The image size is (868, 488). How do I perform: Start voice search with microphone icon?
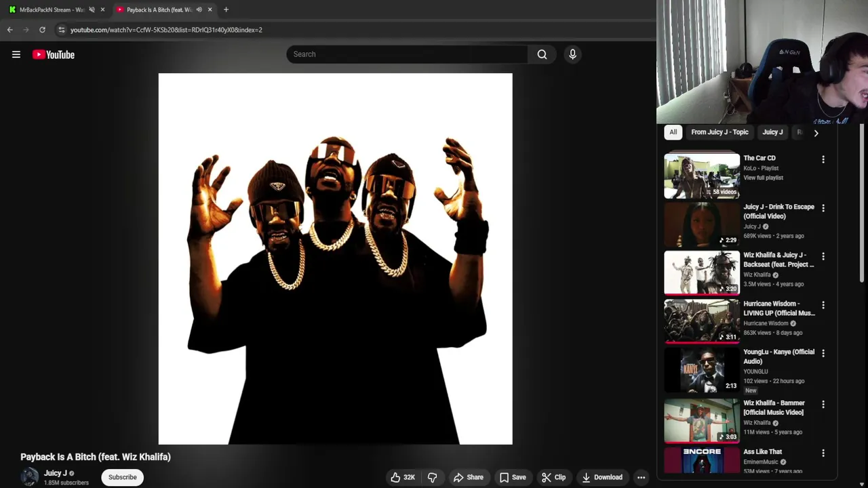[x=572, y=54]
